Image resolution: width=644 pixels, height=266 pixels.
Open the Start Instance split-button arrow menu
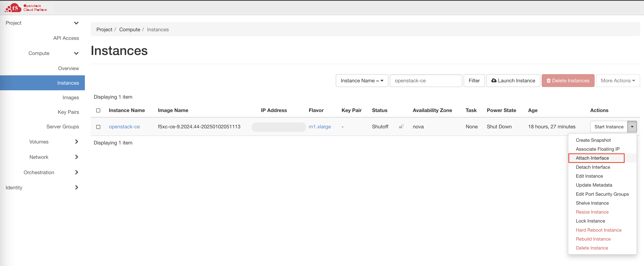tap(632, 126)
